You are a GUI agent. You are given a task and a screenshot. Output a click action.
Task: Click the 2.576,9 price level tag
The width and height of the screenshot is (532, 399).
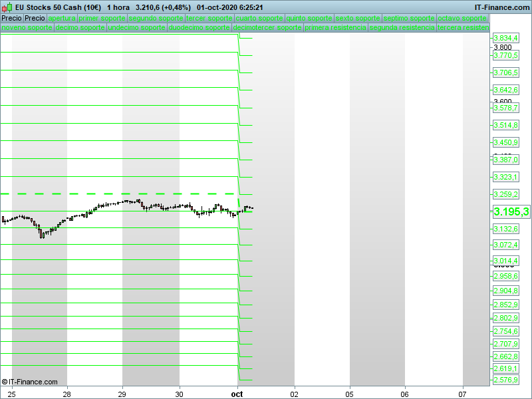505,380
